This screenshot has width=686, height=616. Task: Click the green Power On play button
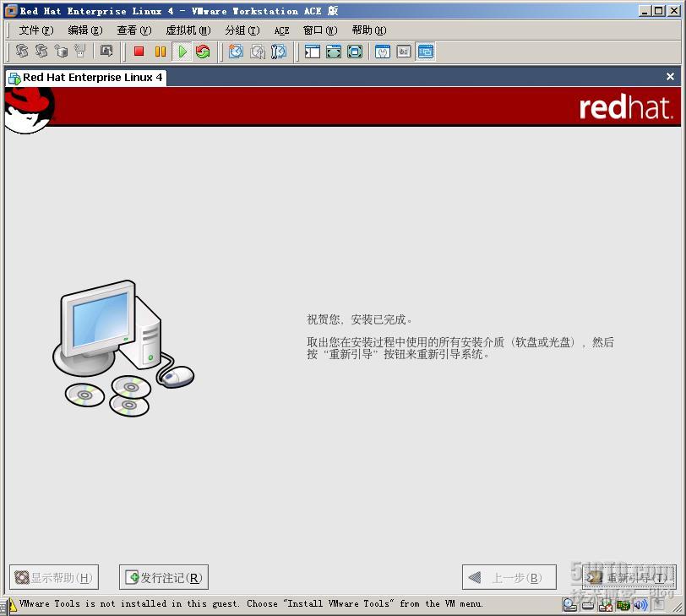(182, 52)
